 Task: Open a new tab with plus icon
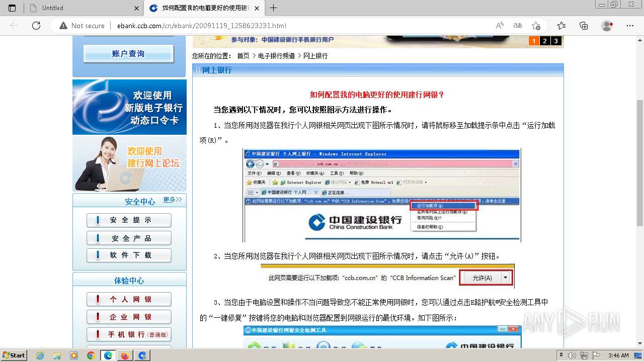[x=273, y=8]
